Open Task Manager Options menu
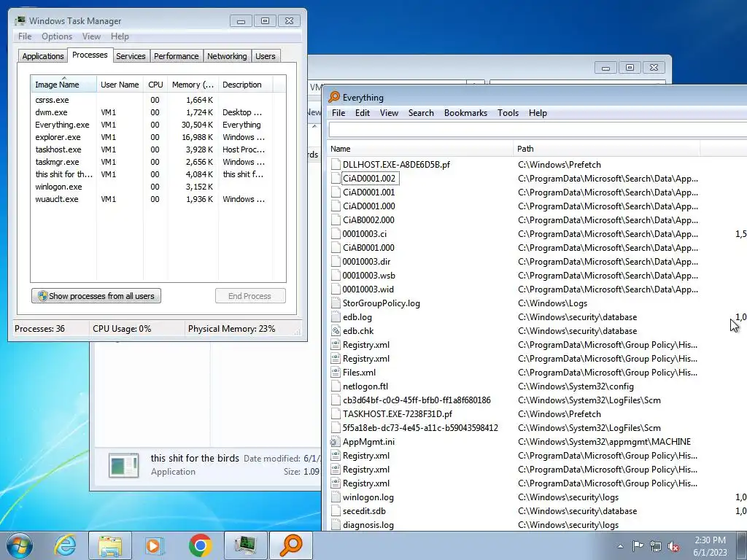Image resolution: width=747 pixels, height=560 pixels. click(x=57, y=36)
